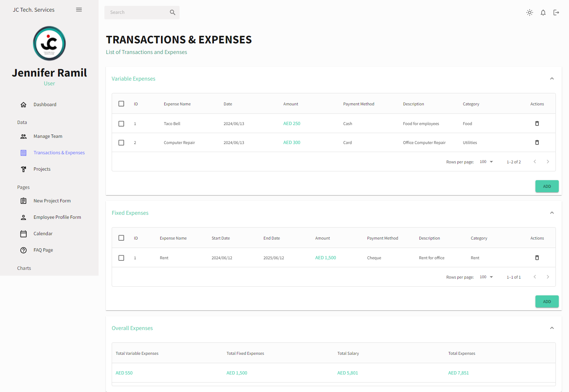Viewport: 569px width, 392px height.
Task: Collapse the Variable Expenses section
Action: pyautogui.click(x=552, y=79)
